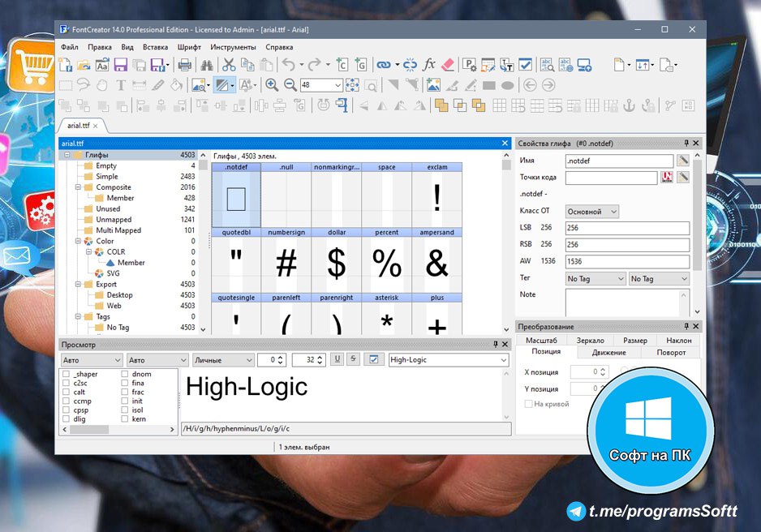Click the Unicode button beside Точки кода
This screenshot has width=761, height=532.
coord(667,178)
